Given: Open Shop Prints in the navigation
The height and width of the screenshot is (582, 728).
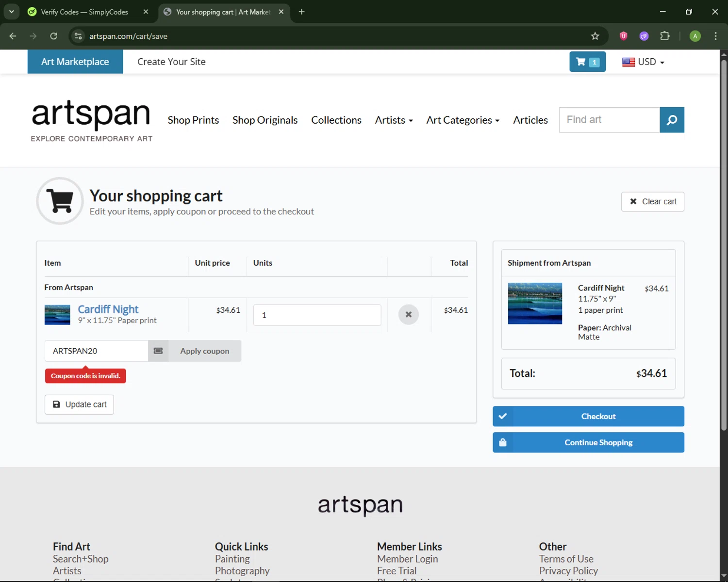Looking at the screenshot, I should 193,120.
